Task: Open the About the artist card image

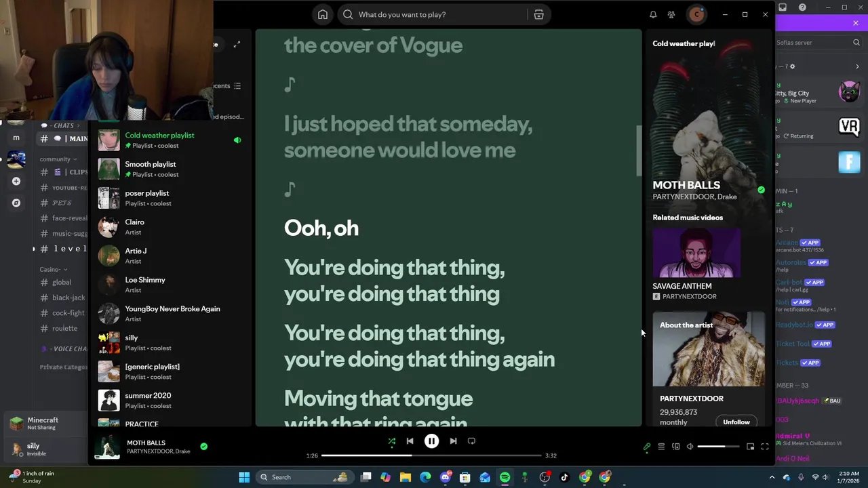Action: (709, 349)
